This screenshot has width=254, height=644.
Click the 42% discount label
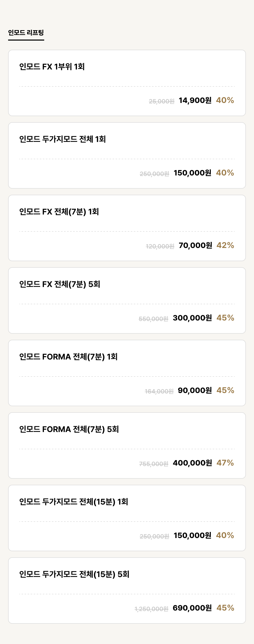pos(225,245)
